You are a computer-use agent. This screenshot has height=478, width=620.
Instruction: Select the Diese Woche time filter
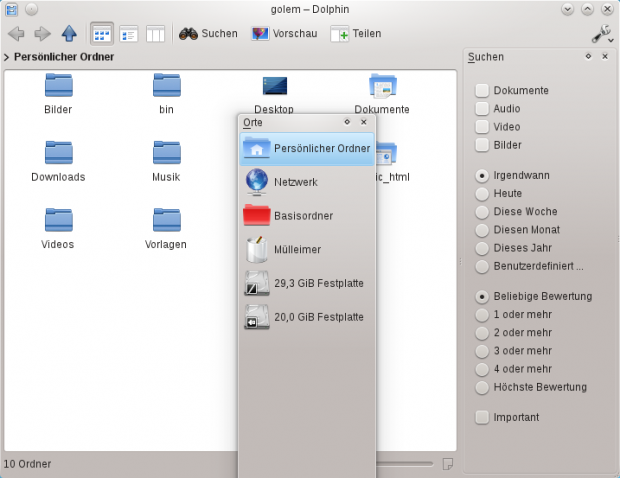(x=483, y=212)
